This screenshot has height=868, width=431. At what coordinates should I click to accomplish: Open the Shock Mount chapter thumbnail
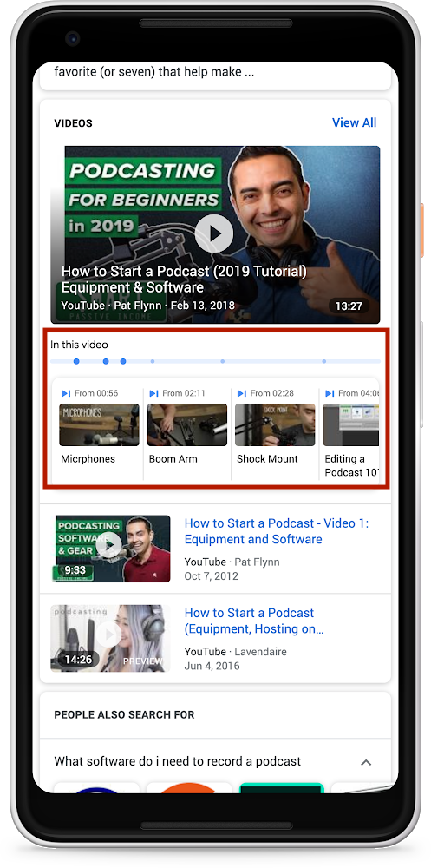point(275,424)
